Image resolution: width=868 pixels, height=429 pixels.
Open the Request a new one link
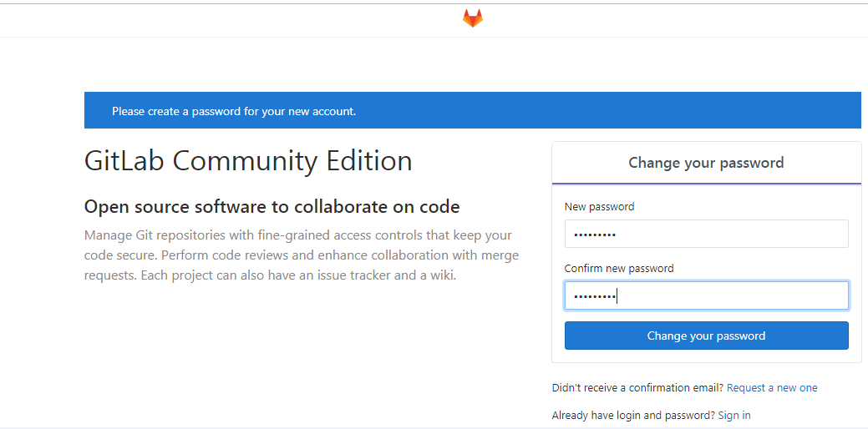coord(772,388)
